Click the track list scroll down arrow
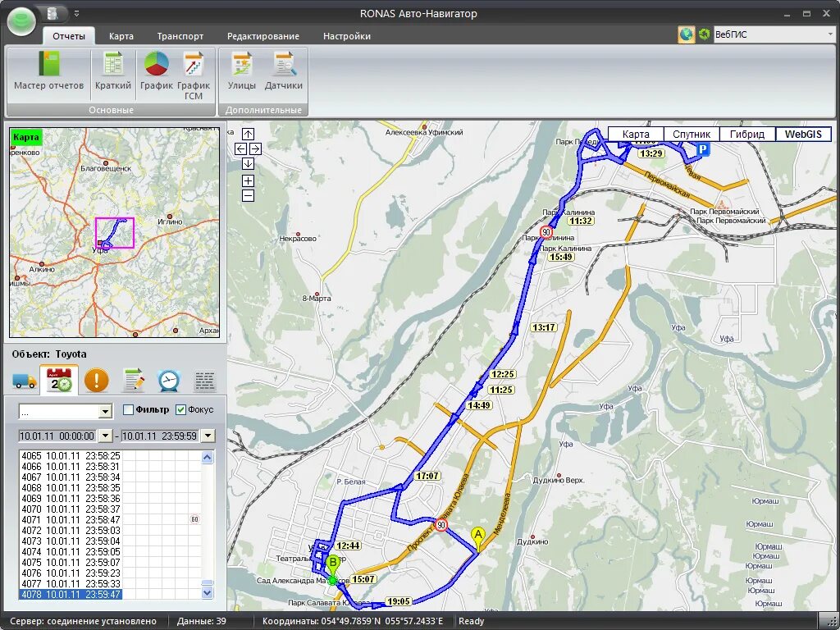Screen dimensions: 840x630 click(208, 592)
